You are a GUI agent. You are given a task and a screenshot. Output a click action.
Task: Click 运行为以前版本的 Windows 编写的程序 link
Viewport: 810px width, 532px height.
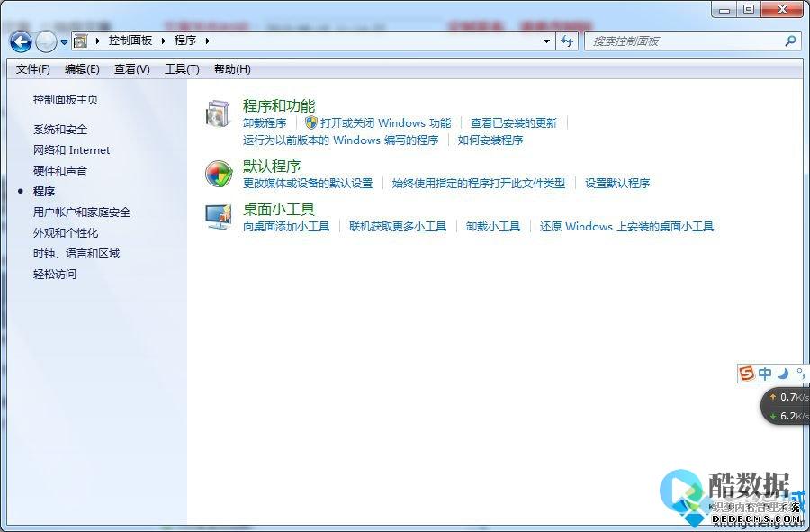(340, 140)
